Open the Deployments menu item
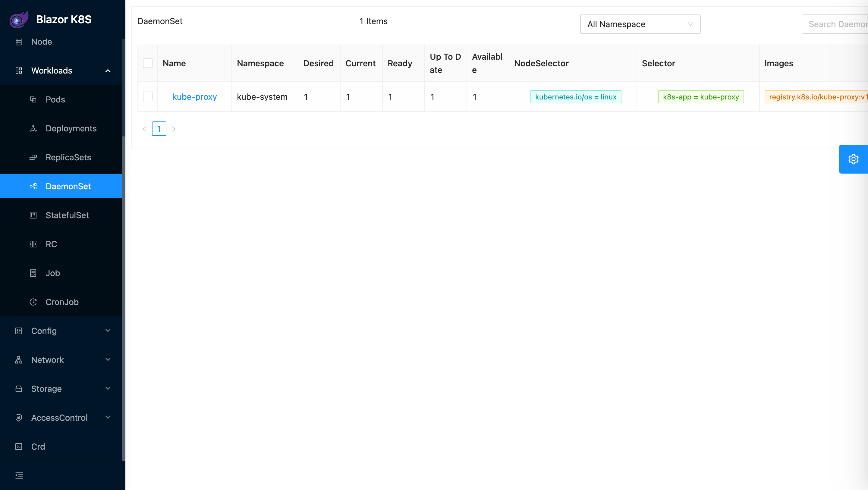The image size is (868, 490). [61, 128]
